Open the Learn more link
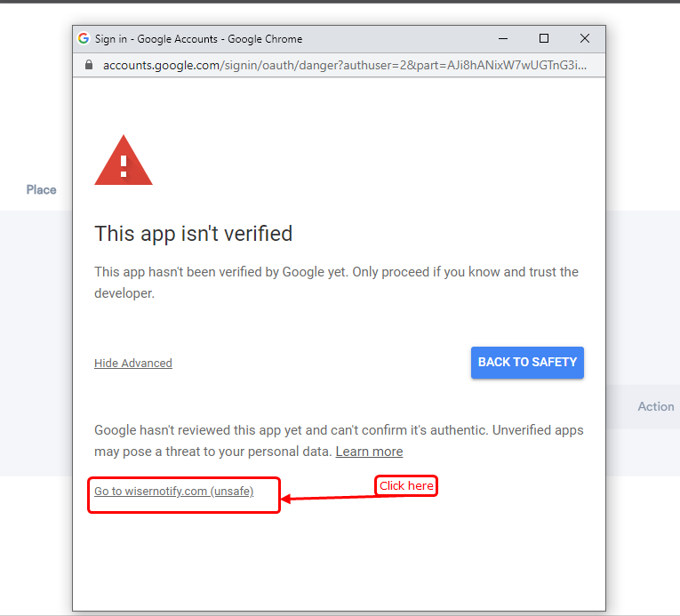This screenshot has height=616, width=680. pos(369,452)
